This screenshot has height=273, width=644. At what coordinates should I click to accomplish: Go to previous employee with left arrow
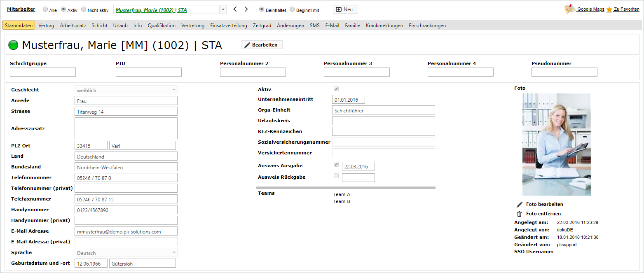235,9
